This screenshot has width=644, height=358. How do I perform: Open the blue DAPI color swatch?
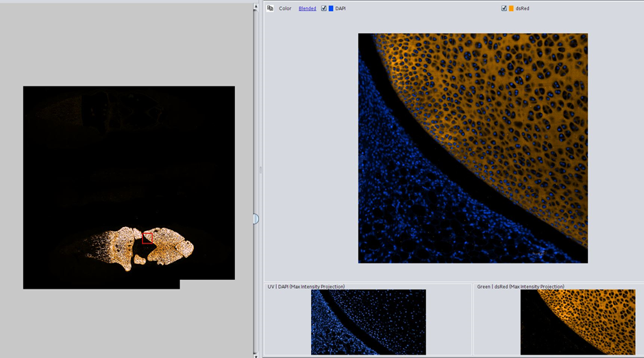click(x=331, y=9)
